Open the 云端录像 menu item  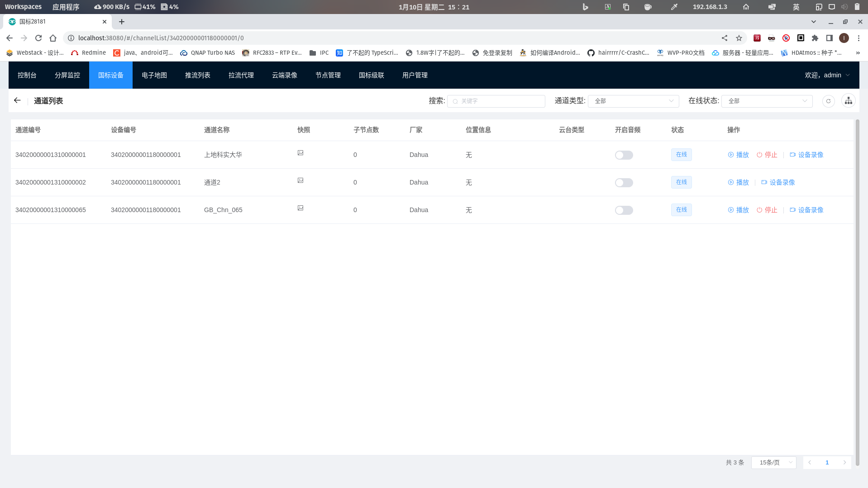tap(285, 75)
